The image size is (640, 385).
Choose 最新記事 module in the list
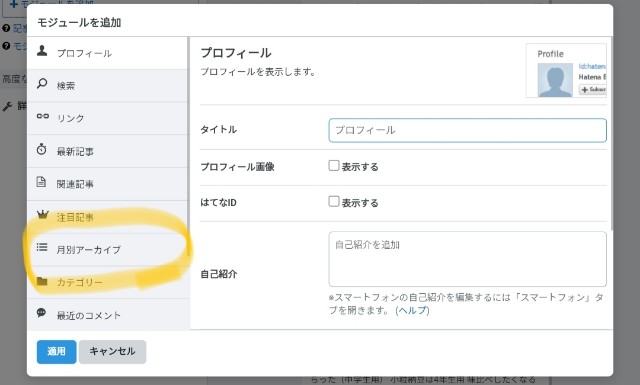click(x=107, y=151)
